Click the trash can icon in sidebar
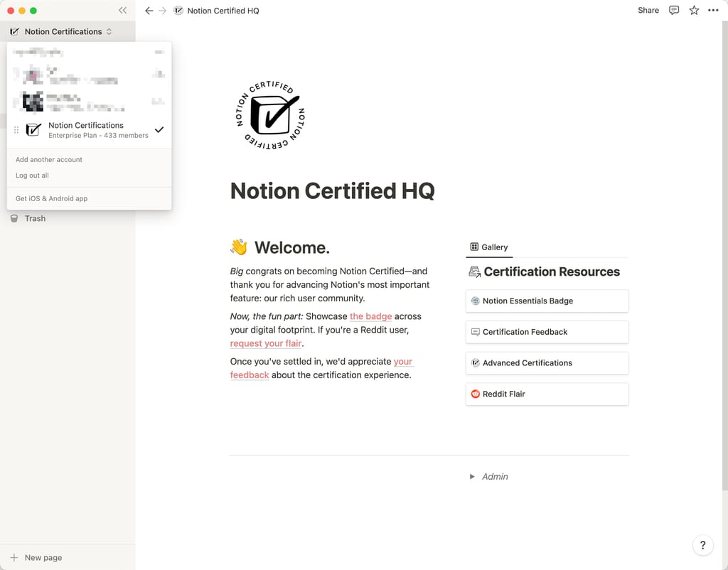The width and height of the screenshot is (728, 570). (14, 218)
